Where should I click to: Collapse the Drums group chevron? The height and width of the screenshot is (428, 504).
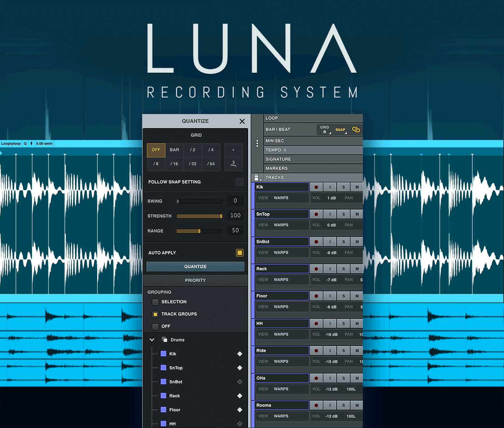[x=152, y=340]
